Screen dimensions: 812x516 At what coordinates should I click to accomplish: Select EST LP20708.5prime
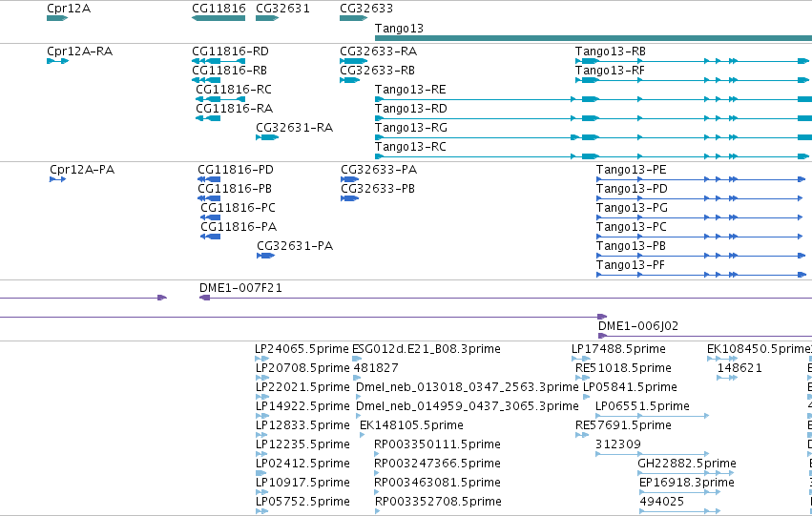302,368
